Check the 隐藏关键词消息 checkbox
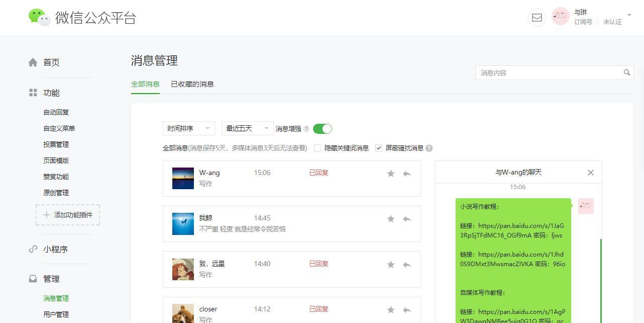 (x=317, y=147)
